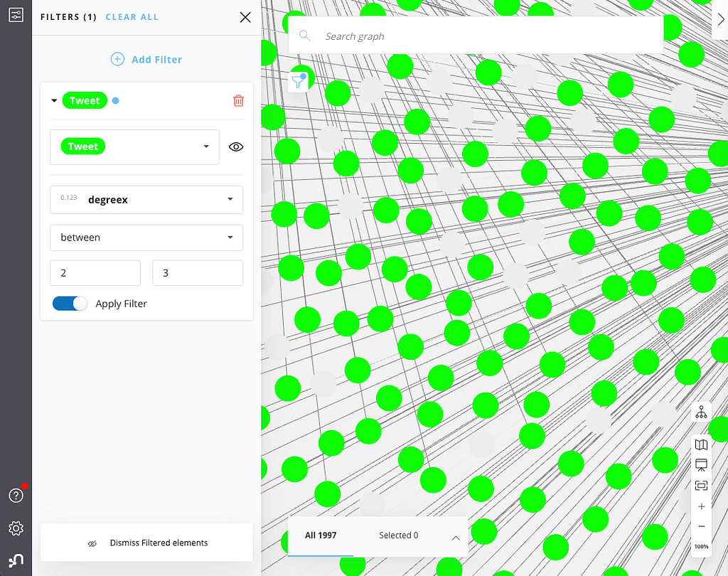The image size is (728, 576).
Task: Close the Filters panel with X
Action: (x=245, y=17)
